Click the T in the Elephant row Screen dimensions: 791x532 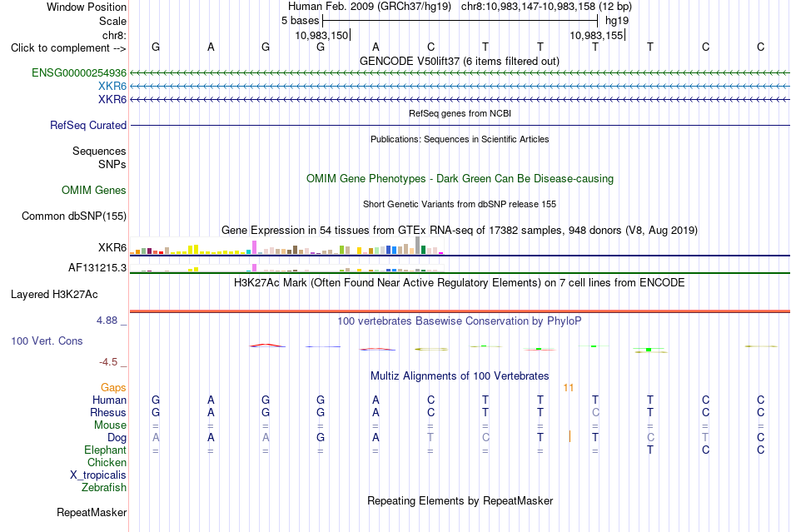650,450
